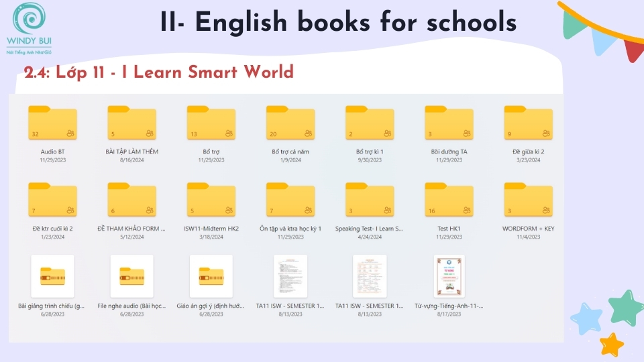Click the Bổ trợ kì 1 folder name
Image resolution: width=644 pixels, height=362 pixels.
[x=369, y=152]
